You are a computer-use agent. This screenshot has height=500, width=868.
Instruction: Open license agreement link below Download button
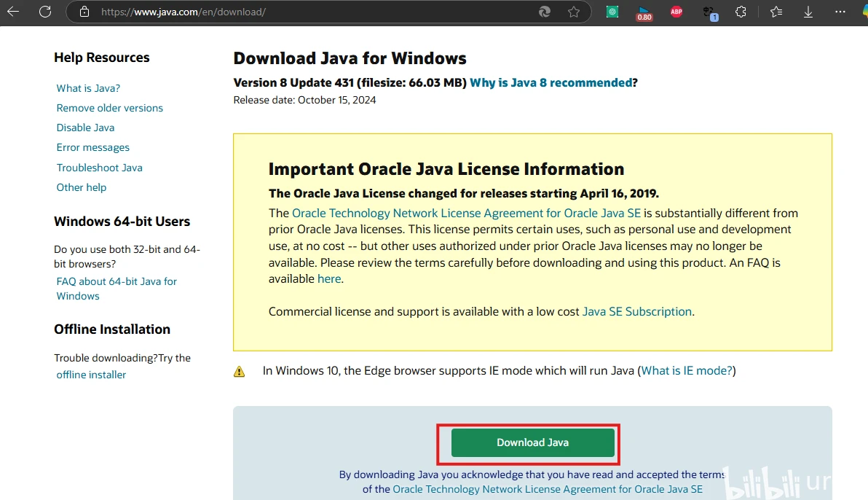pos(548,489)
